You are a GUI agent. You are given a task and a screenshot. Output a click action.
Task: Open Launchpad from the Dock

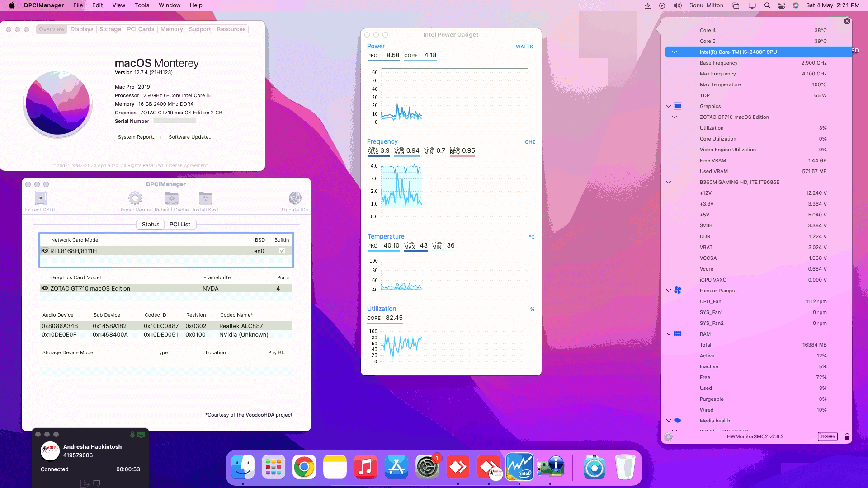pos(274,467)
